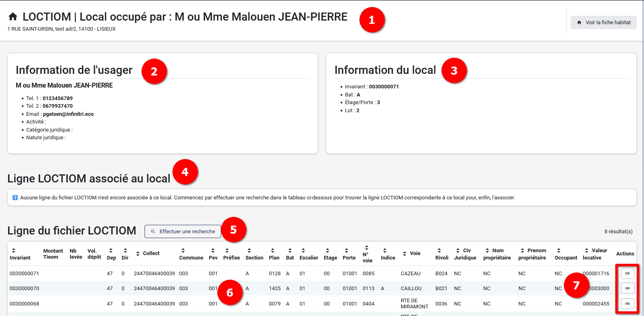Sort by the Nom propriétaire column
644x316 pixels.
(x=487, y=251)
